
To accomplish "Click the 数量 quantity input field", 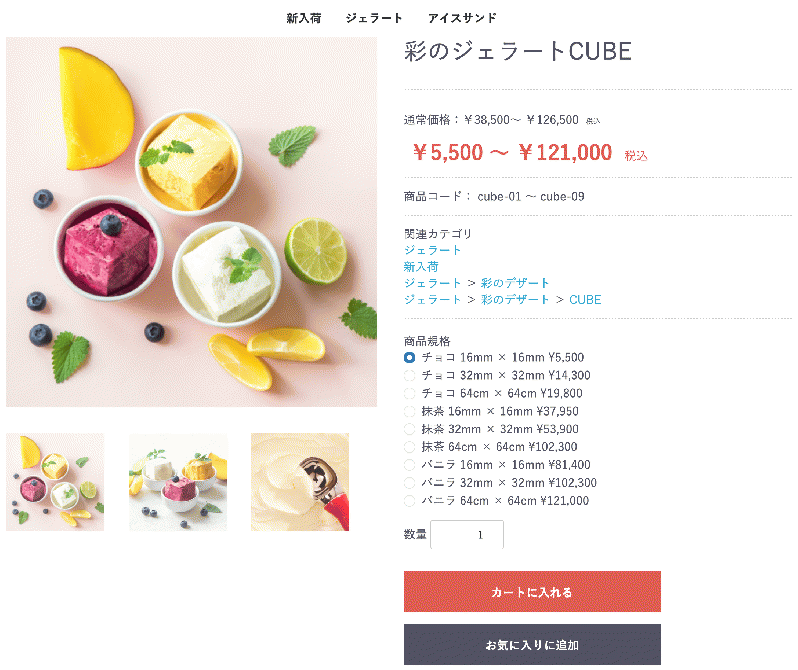I will (x=467, y=535).
